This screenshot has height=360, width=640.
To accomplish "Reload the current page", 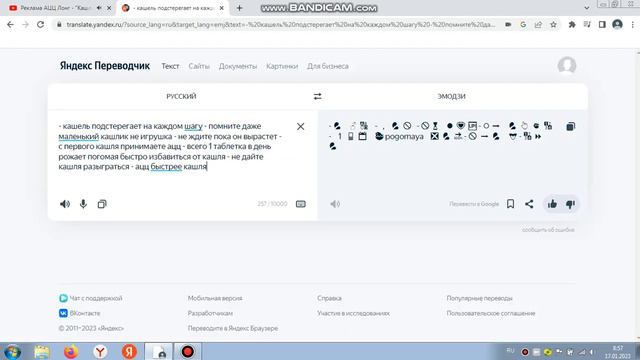I will tap(40, 24).
